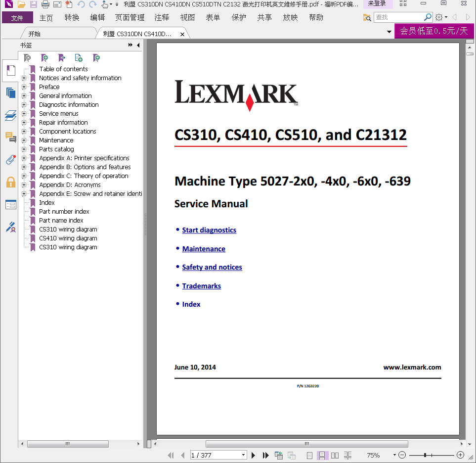Image resolution: width=476 pixels, height=463 pixels.
Task: Click the Maintenance link on the page
Action: pyautogui.click(x=204, y=249)
